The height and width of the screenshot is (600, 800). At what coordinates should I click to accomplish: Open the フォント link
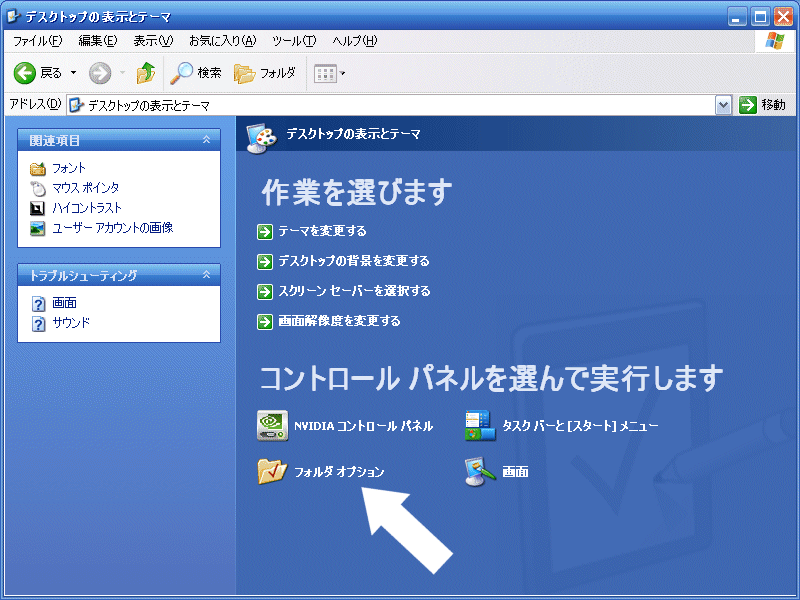click(69, 168)
